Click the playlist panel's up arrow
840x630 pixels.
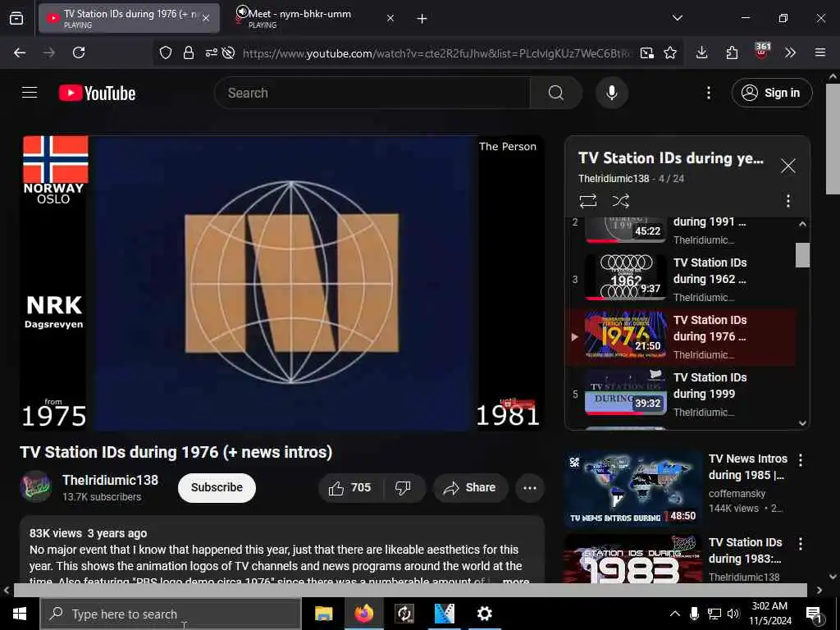tap(802, 224)
